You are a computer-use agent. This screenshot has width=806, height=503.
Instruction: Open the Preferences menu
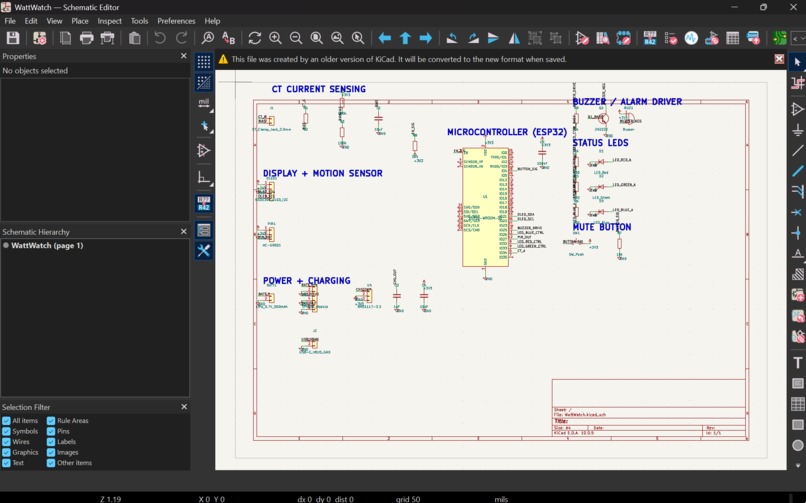[176, 21]
